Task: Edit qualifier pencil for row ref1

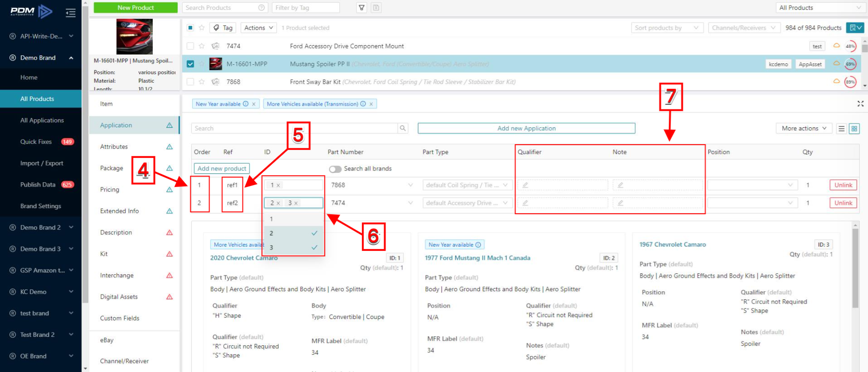Action: pyautogui.click(x=525, y=185)
